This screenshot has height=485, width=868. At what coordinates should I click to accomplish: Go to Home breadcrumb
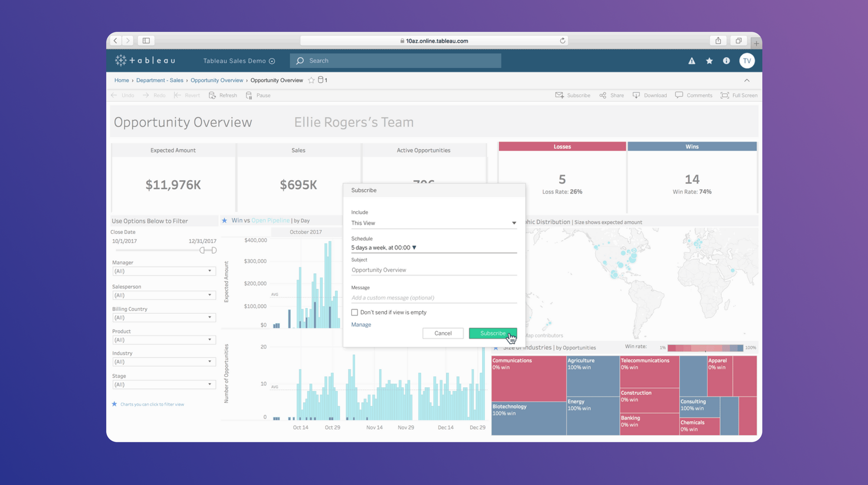click(122, 80)
